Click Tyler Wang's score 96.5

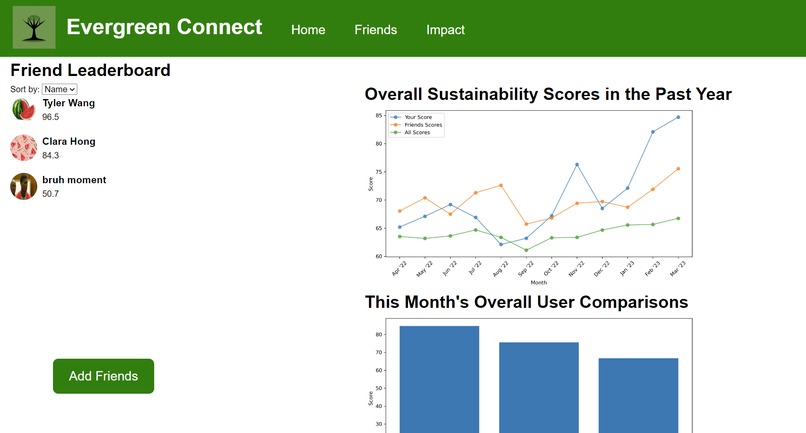tap(50, 117)
